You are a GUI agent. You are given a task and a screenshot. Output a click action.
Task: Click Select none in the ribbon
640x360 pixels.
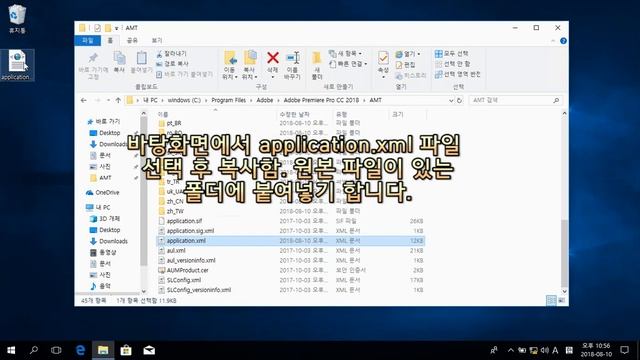pos(452,64)
